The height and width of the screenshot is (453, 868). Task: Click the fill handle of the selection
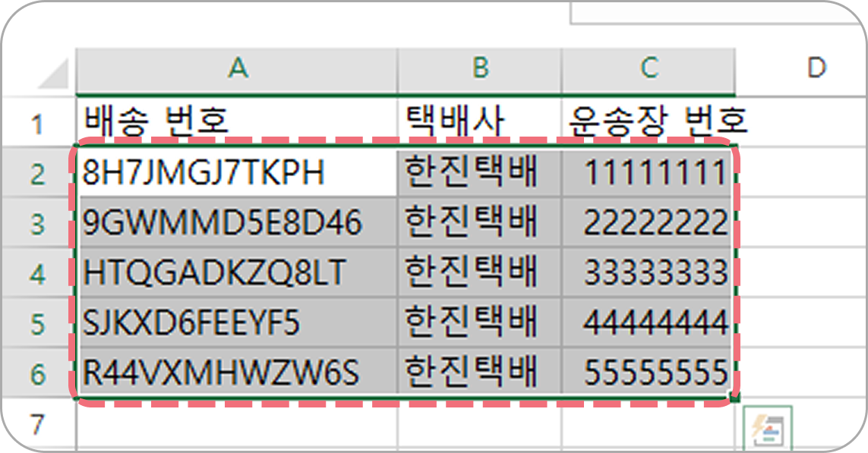735,397
